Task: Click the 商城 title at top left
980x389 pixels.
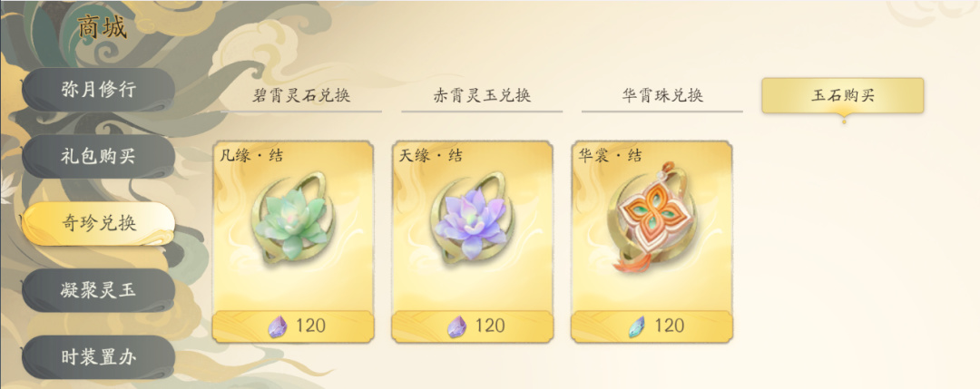Action: tap(102, 27)
